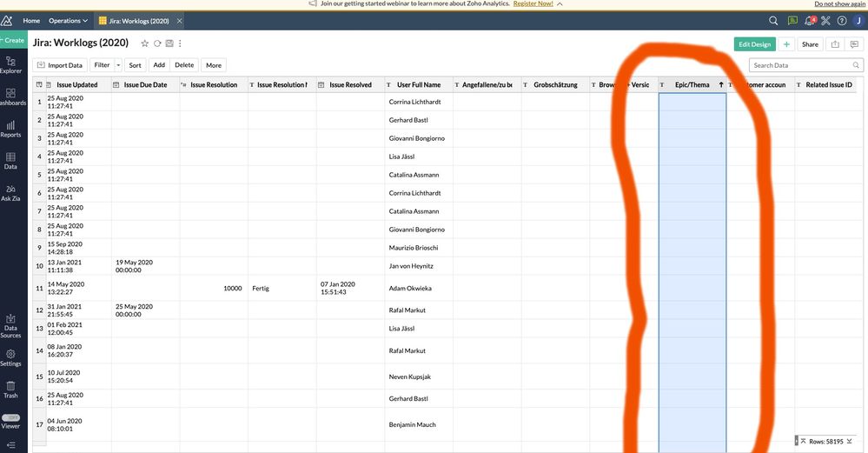Click the Edit Design button

point(754,44)
